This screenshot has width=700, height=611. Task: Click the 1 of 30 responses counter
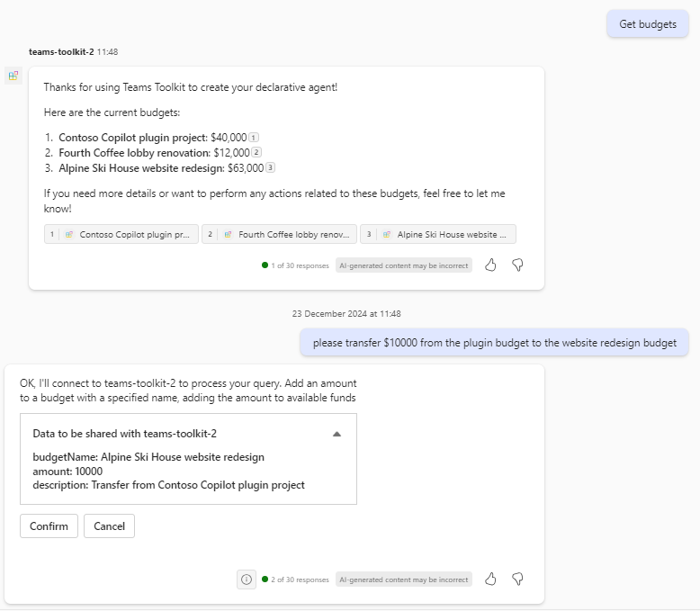point(295,265)
